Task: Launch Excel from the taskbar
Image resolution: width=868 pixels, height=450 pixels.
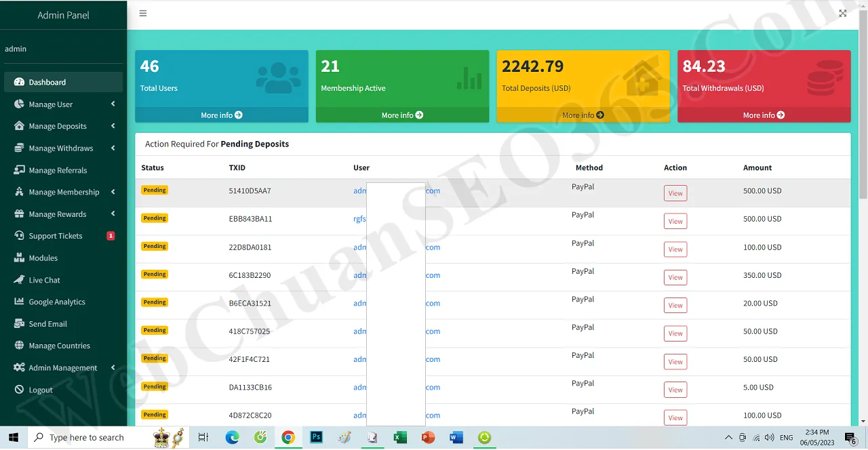Action: click(399, 437)
